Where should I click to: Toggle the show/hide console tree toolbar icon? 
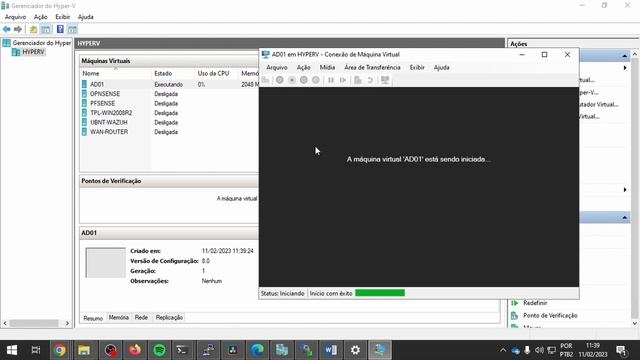[x=46, y=29]
